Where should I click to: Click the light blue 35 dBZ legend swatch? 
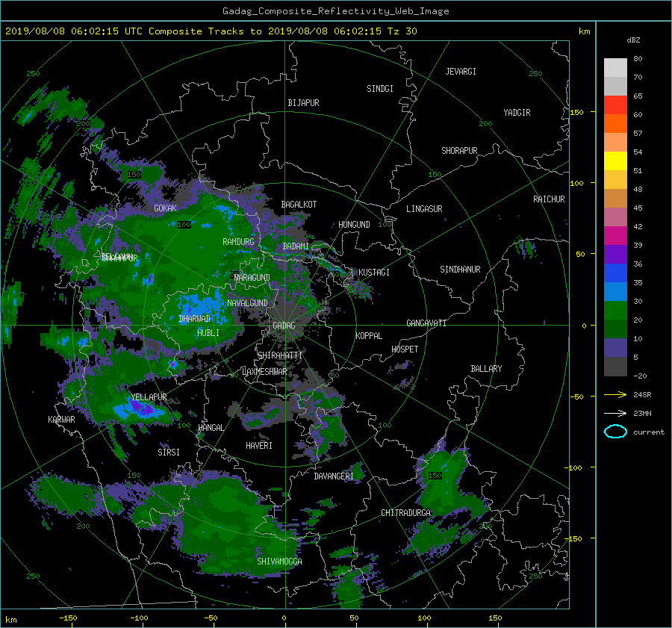(x=615, y=291)
